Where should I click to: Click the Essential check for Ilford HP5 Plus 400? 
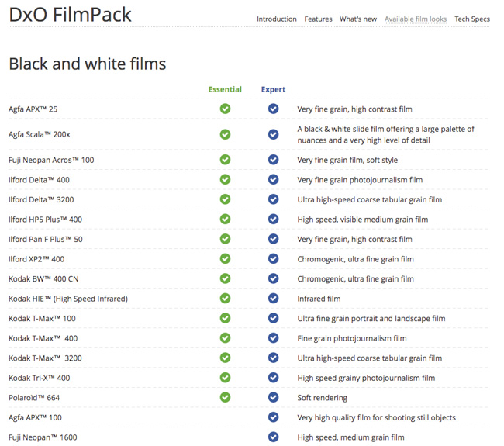coord(225,219)
